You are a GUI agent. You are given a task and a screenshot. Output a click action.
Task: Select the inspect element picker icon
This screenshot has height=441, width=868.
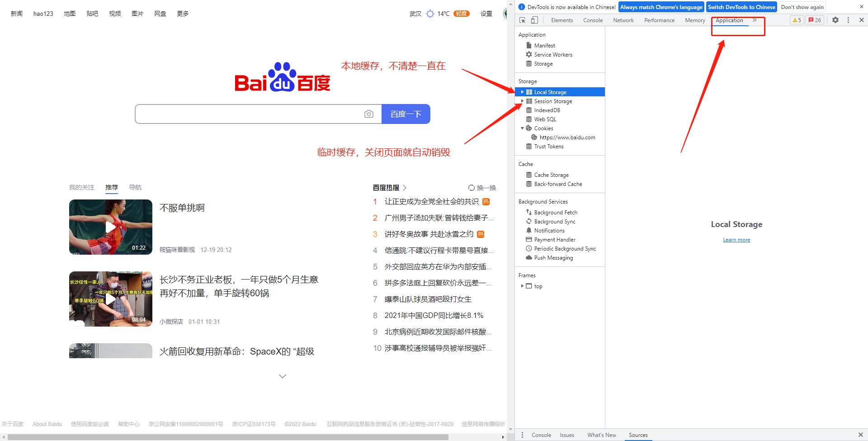523,20
